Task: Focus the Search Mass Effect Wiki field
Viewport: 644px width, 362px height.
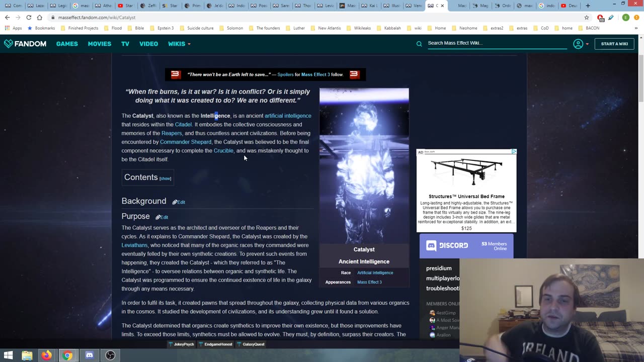Action: [497, 43]
